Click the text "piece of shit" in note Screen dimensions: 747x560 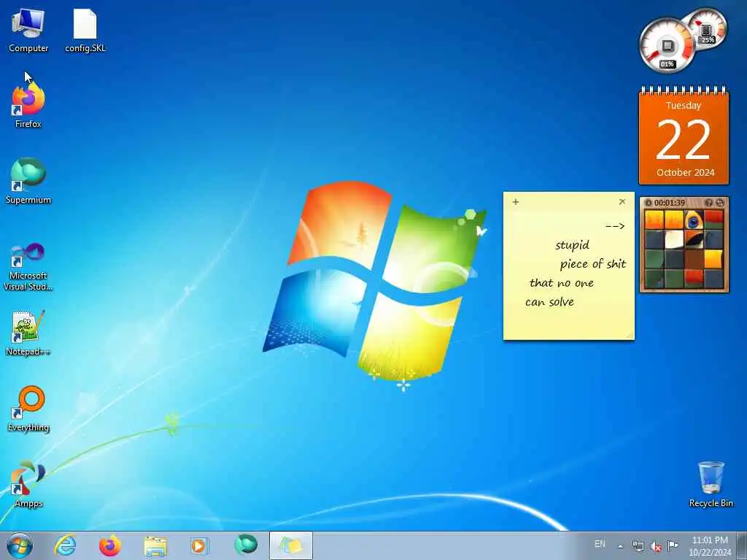[x=592, y=264]
